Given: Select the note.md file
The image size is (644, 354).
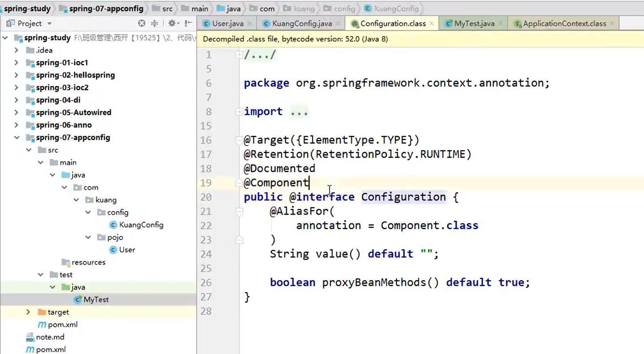Looking at the screenshot, I should click(50, 337).
